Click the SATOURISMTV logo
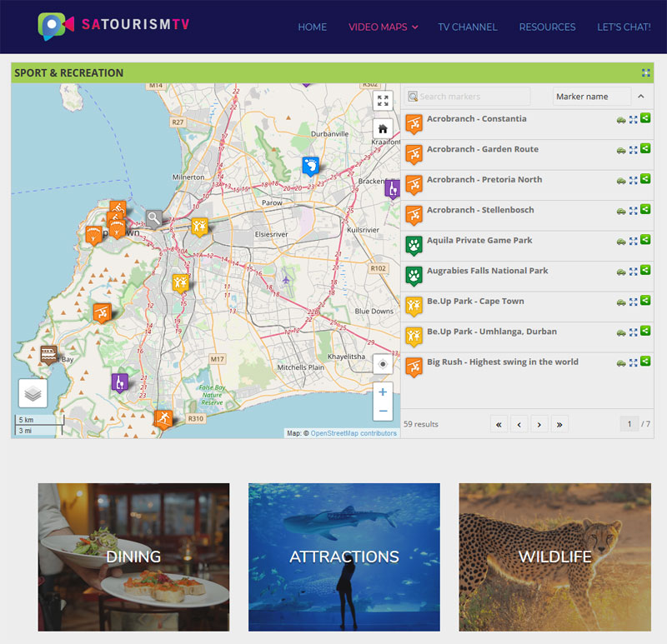This screenshot has width=667, height=644. pos(113,26)
